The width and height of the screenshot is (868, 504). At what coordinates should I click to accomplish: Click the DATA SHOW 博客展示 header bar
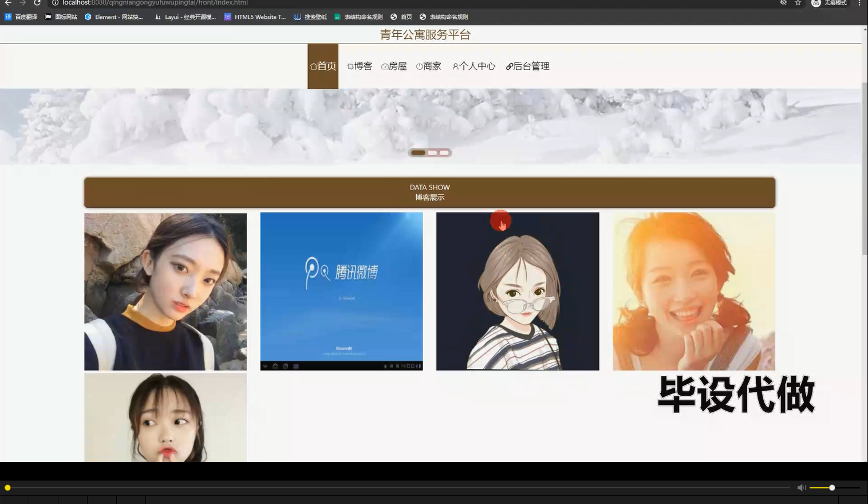429,192
